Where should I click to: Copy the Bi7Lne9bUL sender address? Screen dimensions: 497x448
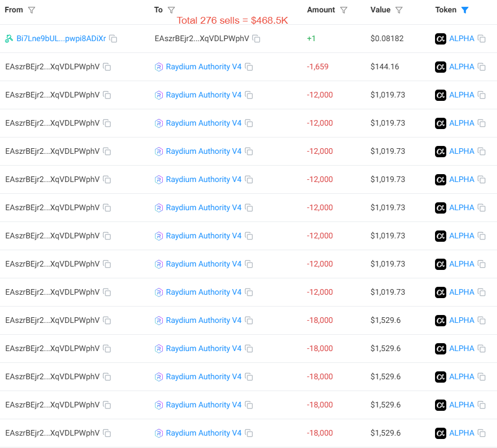(x=113, y=38)
